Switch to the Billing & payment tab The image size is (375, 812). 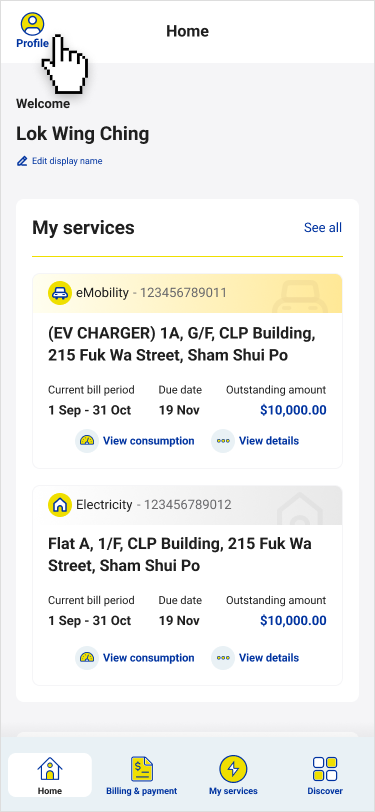pyautogui.click(x=141, y=775)
